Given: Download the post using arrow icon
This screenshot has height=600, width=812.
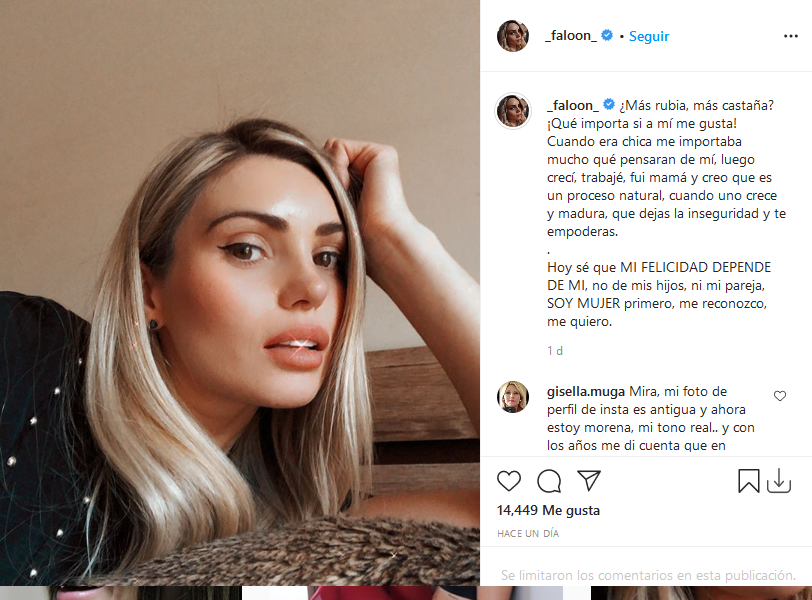Looking at the screenshot, I should pyautogui.click(x=779, y=481).
